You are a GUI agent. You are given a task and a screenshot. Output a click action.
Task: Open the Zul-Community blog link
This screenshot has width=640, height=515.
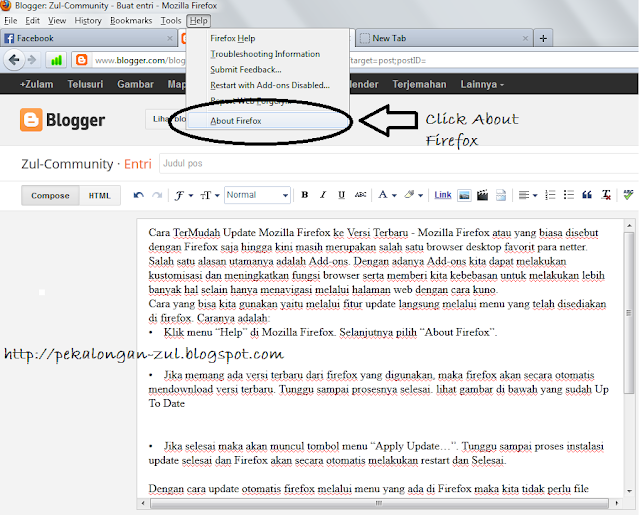(x=67, y=164)
